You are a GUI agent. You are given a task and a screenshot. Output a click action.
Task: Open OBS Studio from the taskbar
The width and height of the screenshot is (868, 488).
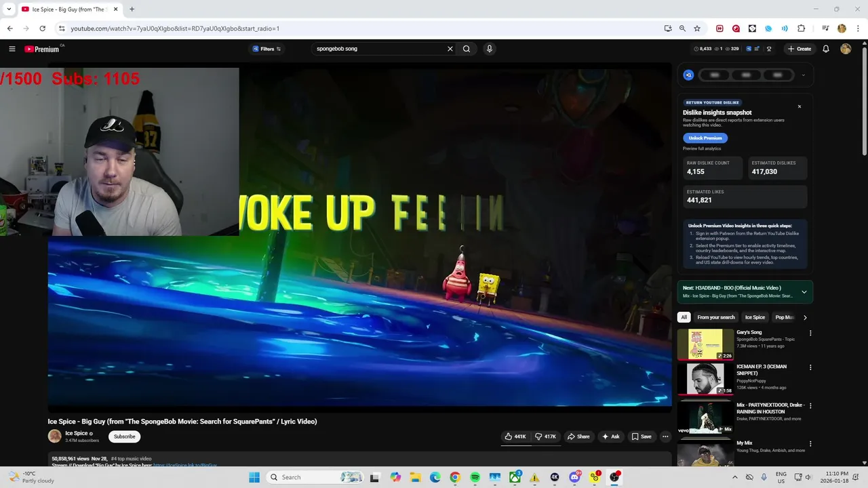coord(614,477)
